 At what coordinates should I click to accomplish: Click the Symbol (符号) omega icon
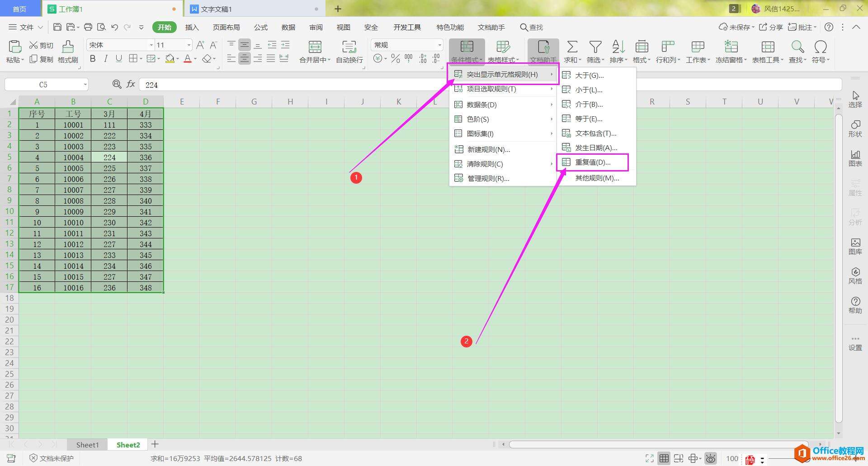tap(821, 47)
